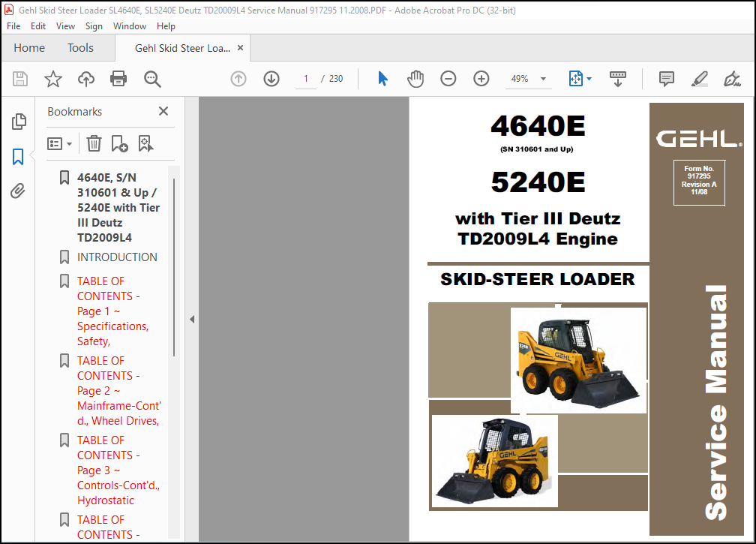Open bookmark 4640E, S/N 310601 & Up

118,207
